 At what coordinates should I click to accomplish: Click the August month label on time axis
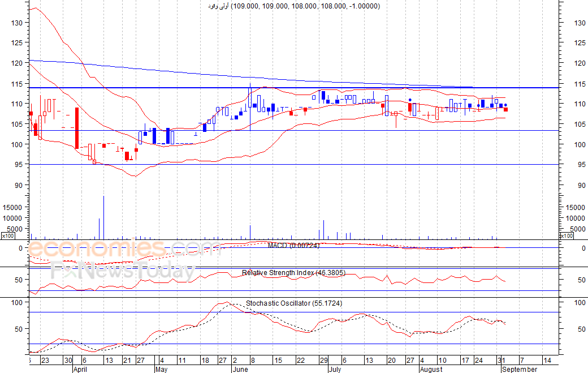[x=431, y=369]
